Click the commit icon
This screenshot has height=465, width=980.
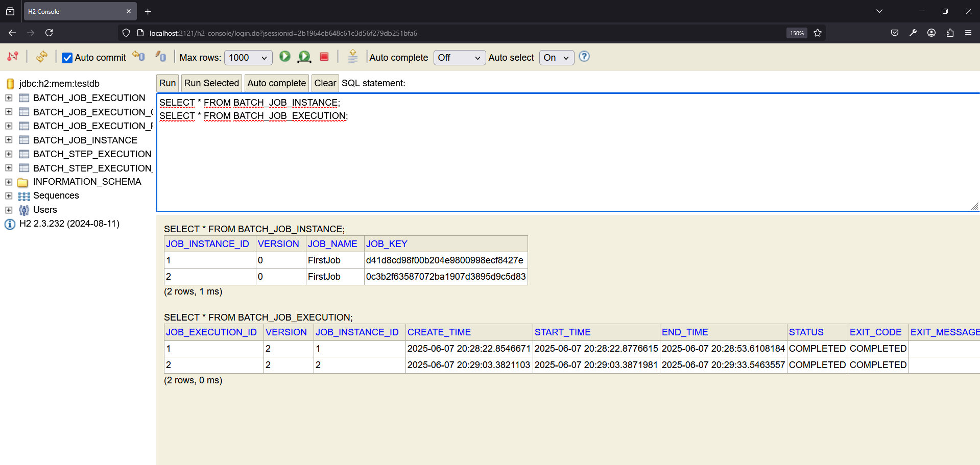pyautogui.click(x=161, y=56)
